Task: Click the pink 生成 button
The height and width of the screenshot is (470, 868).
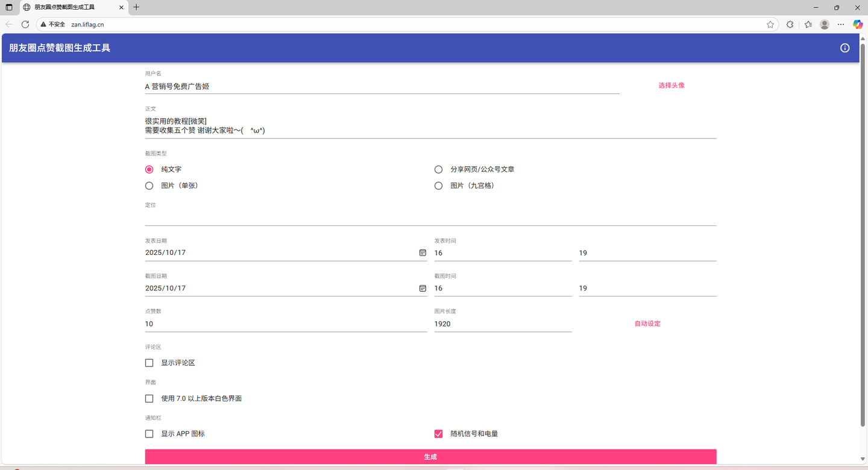Action: 430,457
